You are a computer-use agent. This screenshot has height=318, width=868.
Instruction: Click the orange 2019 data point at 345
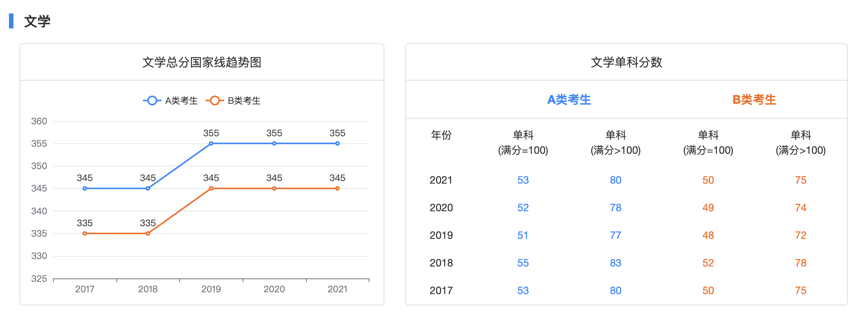(x=211, y=188)
